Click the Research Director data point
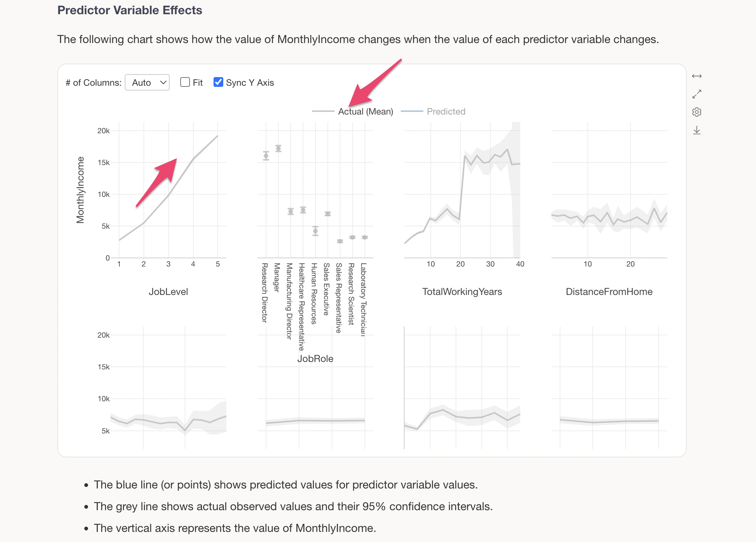The width and height of the screenshot is (756, 542). pos(266,156)
